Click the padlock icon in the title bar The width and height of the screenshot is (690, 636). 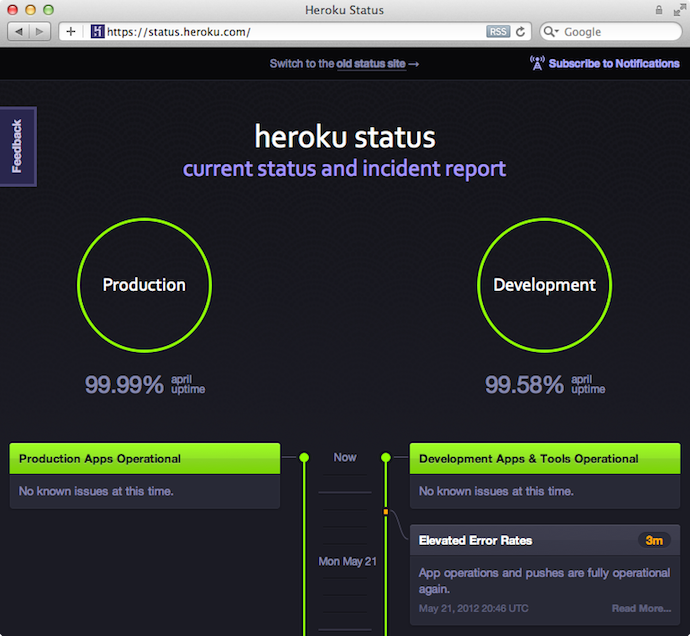tap(659, 10)
